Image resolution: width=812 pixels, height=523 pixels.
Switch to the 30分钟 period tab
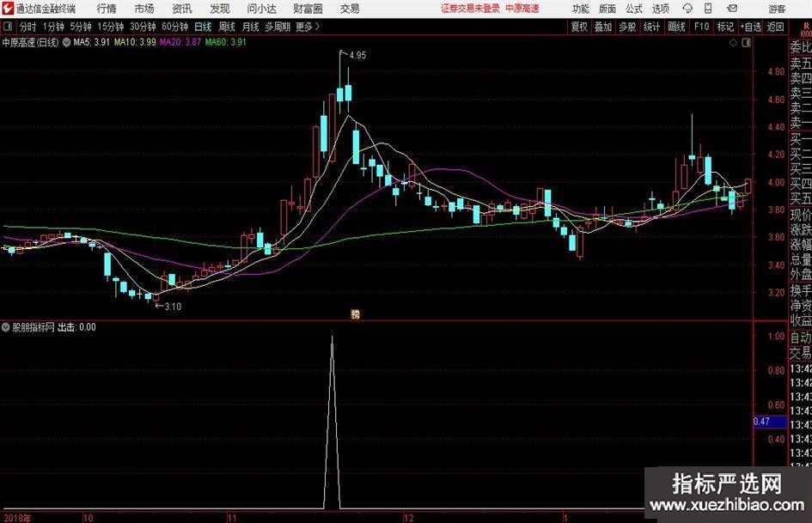(143, 27)
